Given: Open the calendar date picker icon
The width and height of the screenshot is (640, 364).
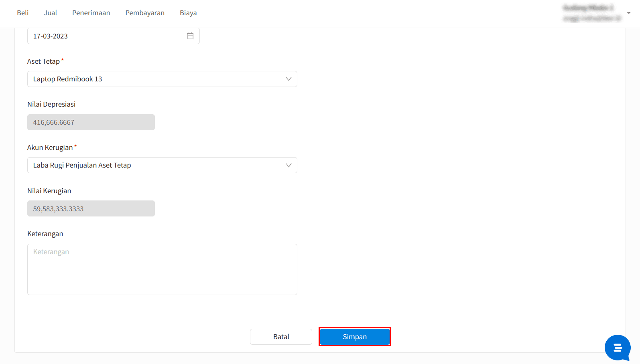Looking at the screenshot, I should (x=190, y=36).
